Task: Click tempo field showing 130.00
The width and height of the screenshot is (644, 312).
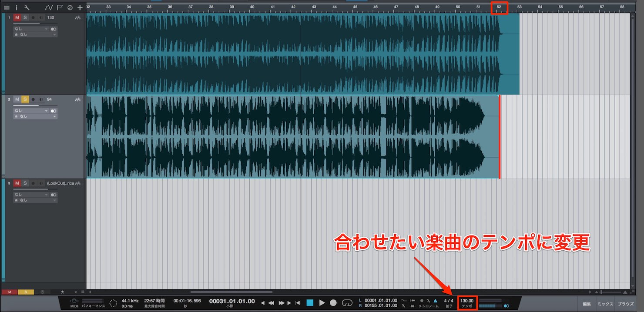Action: pyautogui.click(x=467, y=301)
